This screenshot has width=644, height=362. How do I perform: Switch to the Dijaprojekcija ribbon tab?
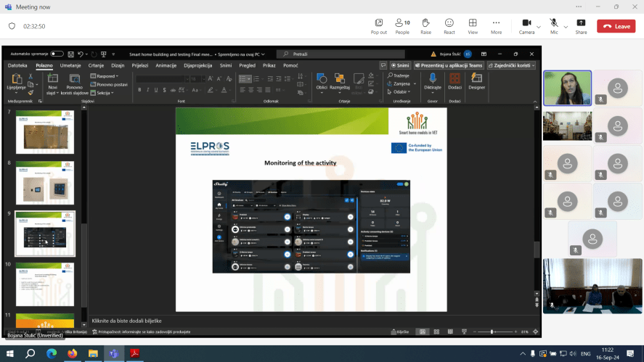[x=198, y=65]
